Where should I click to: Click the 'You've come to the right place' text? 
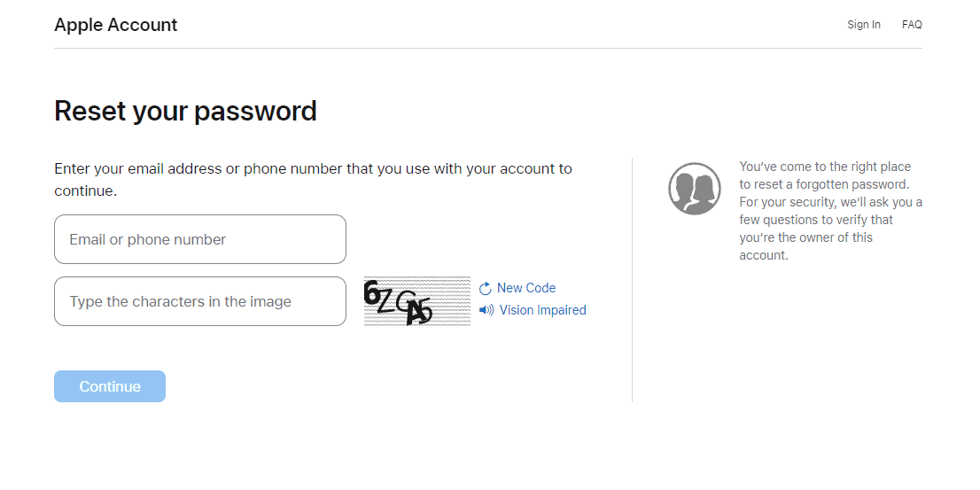tap(825, 167)
